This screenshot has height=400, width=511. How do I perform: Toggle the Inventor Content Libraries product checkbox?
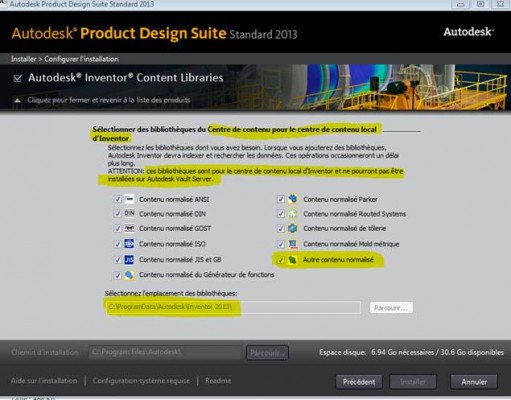pos(17,78)
